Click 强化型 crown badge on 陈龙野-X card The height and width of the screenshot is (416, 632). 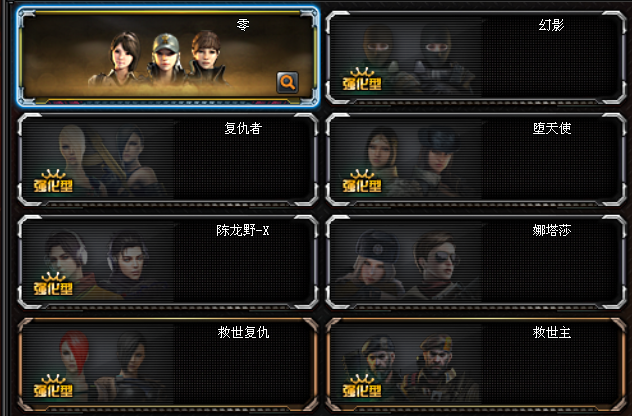tap(53, 283)
